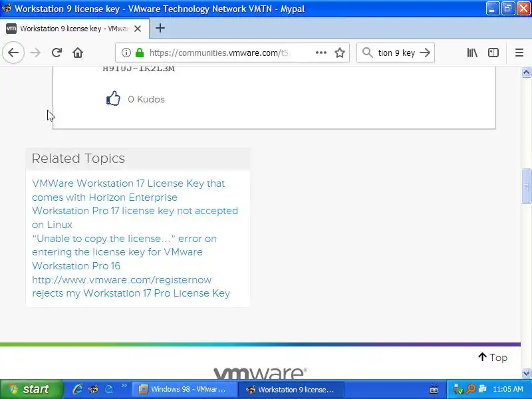The width and height of the screenshot is (532, 399).
Task: Click the VMware footer logo
Action: [260, 372]
